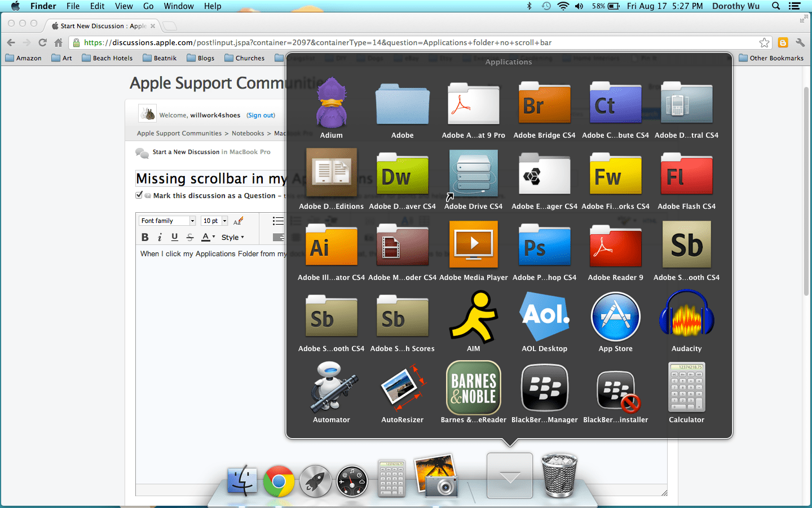
Task: Launch Automator
Action: pyautogui.click(x=331, y=387)
